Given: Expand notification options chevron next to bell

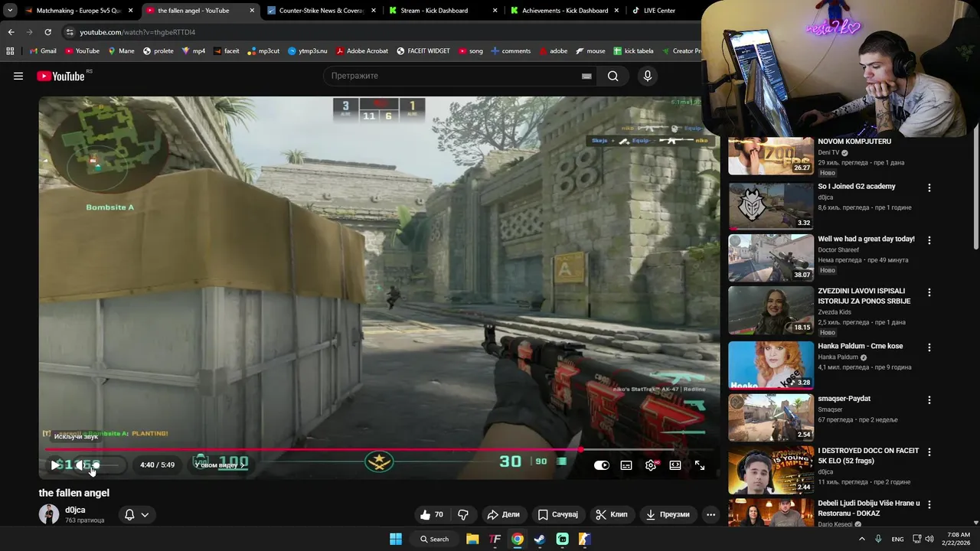Looking at the screenshot, I should click(145, 514).
